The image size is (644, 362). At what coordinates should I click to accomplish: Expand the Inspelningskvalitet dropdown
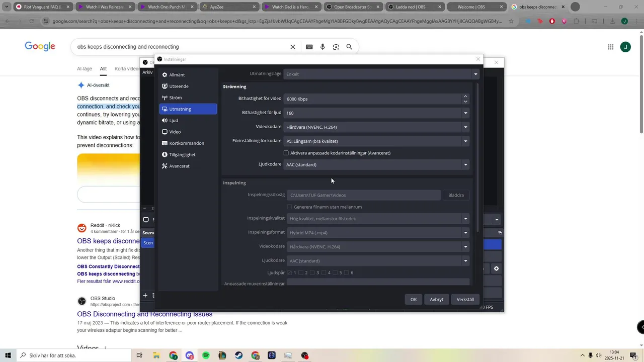378,219
